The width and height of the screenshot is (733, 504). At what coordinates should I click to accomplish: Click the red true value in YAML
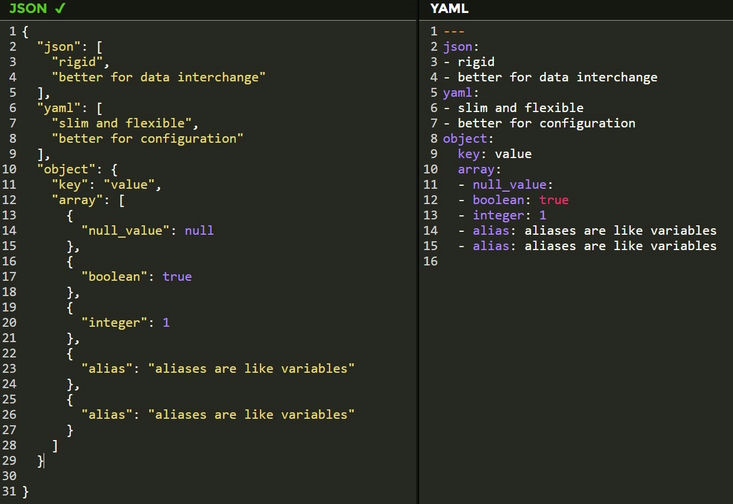point(554,200)
